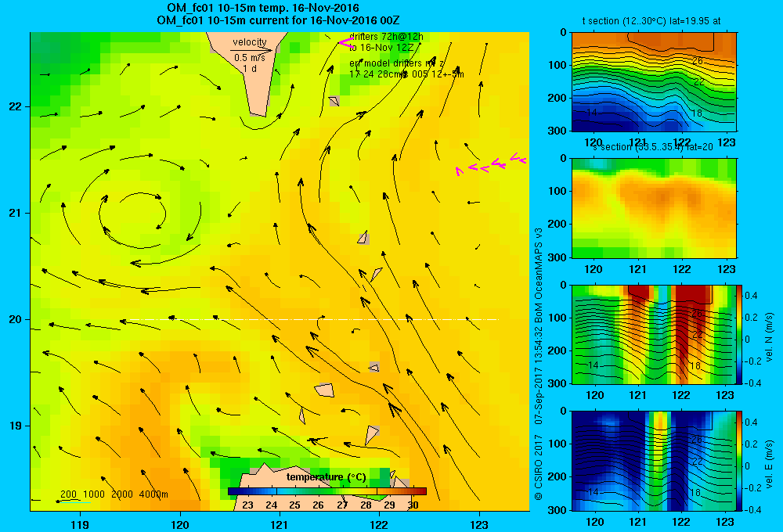Click the subtitle 'OM_fc01 10-15m current for 16-Nov-2016 00Z'
Viewport: 783px width, 532px height.
(278, 20)
